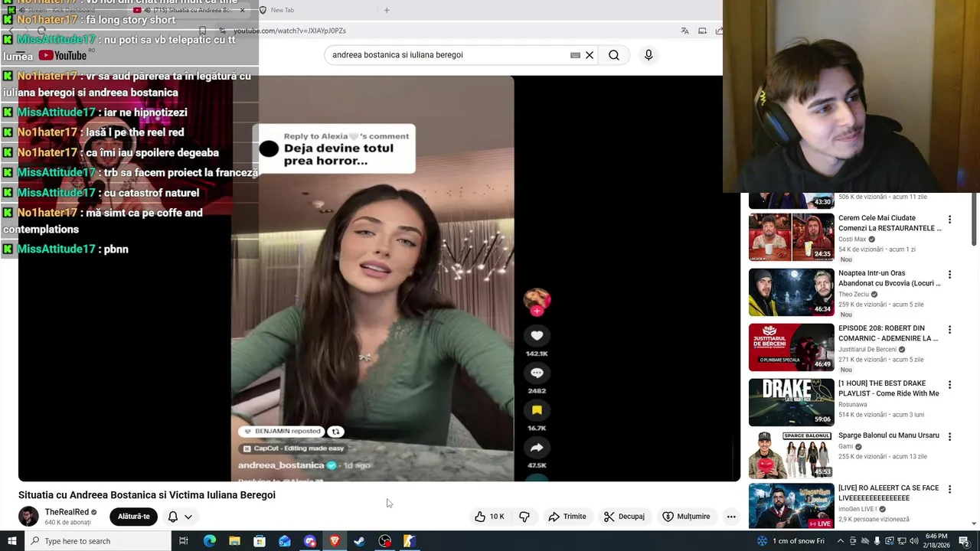Open Justitiarul de Berceni episode thumbnail
Viewport: 980px width, 551px height.
pyautogui.click(x=792, y=347)
